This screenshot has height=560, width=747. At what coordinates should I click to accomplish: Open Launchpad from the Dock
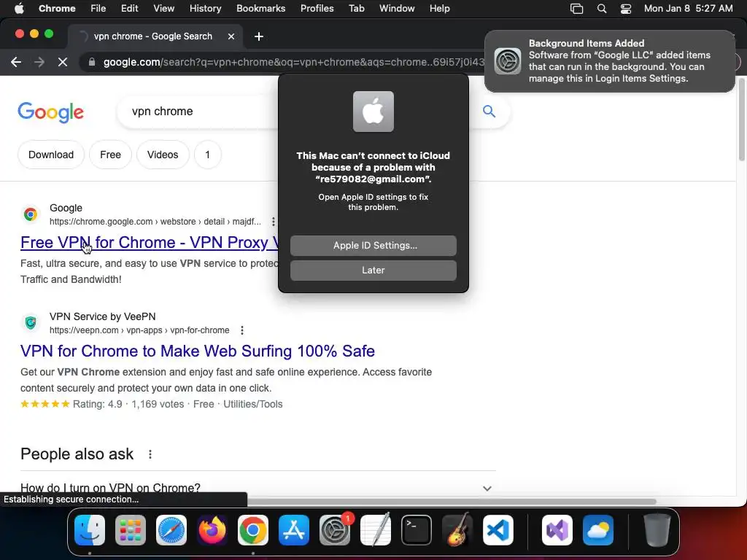[131, 530]
